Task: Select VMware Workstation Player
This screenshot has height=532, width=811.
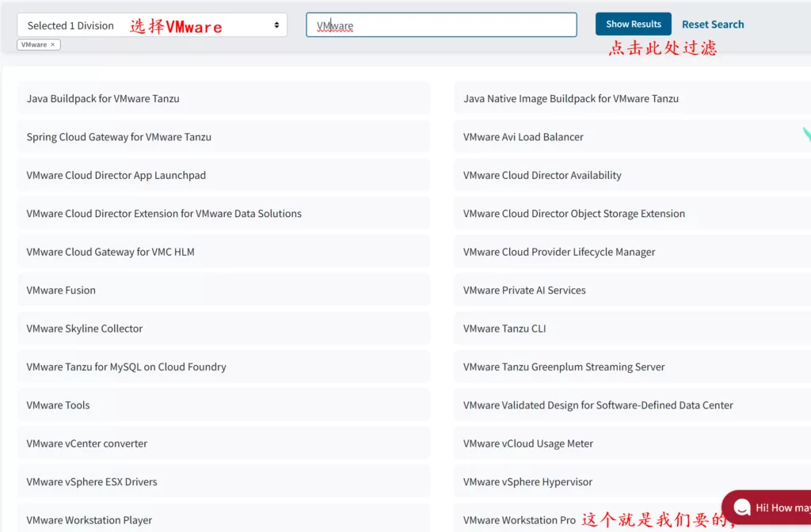Action: pos(89,520)
